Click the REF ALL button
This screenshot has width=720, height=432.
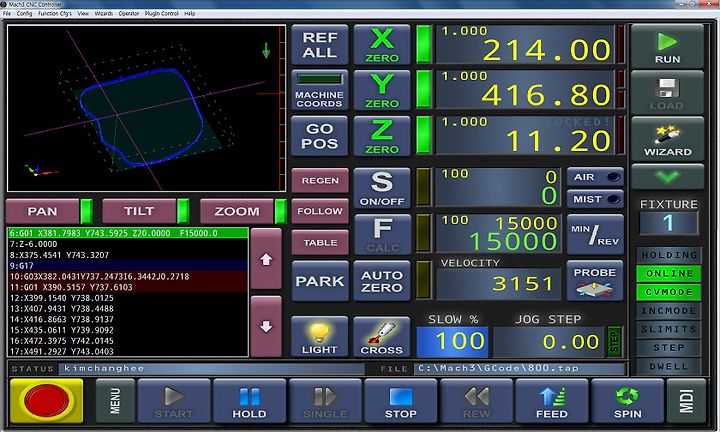[320, 45]
